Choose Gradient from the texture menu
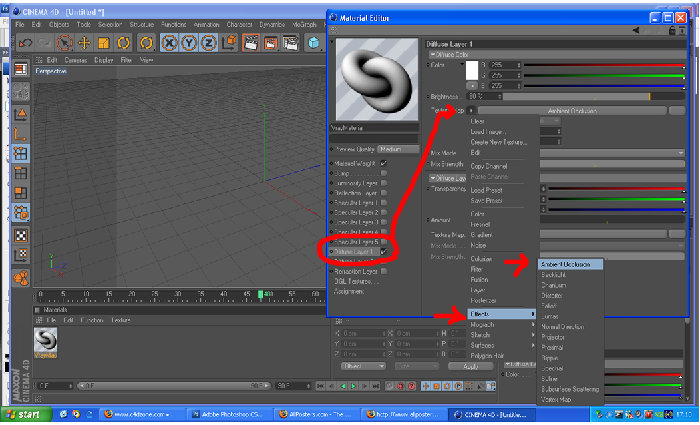Viewport: 700px width, 425px height. click(481, 235)
